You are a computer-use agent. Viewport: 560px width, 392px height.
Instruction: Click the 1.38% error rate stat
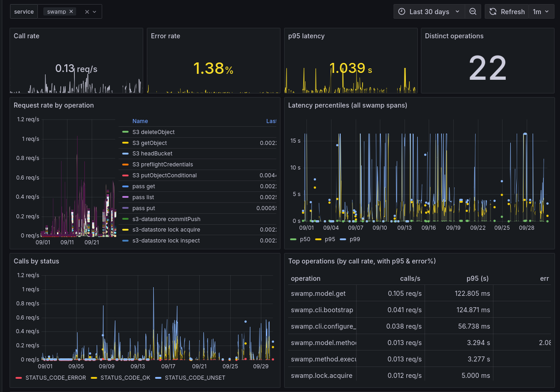[213, 68]
